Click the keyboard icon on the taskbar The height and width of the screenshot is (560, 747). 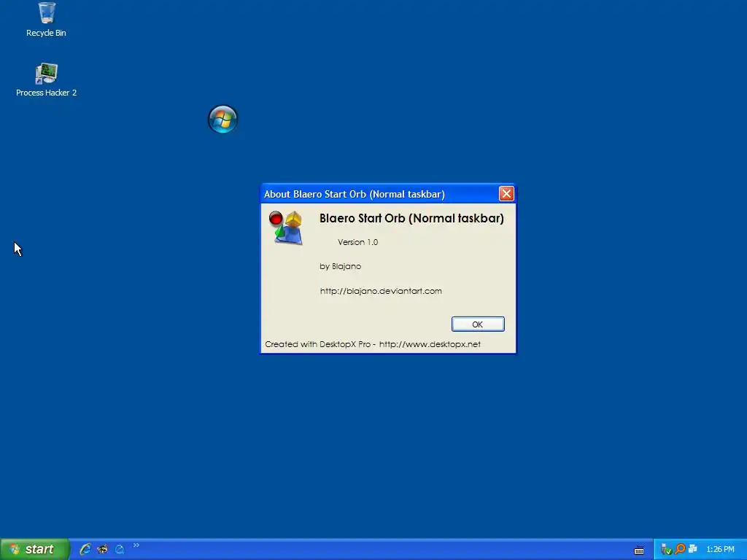(639, 551)
